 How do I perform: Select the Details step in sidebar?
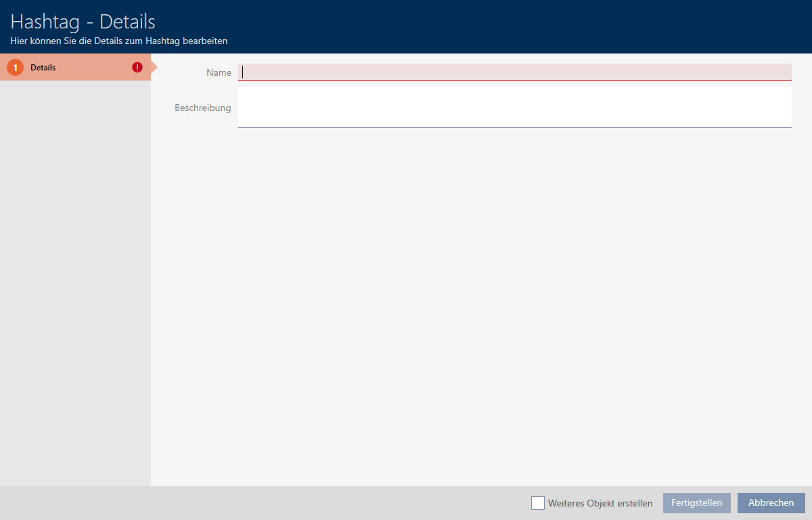(68, 68)
